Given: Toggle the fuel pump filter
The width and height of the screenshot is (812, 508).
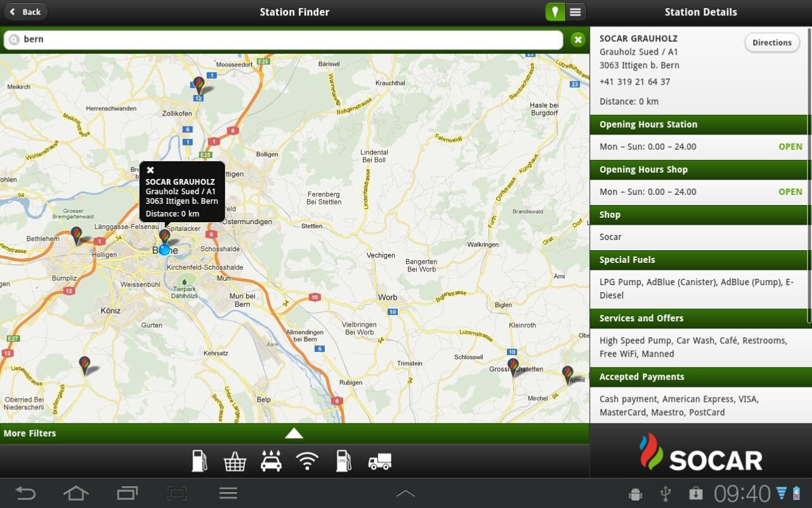Looking at the screenshot, I should 200,461.
